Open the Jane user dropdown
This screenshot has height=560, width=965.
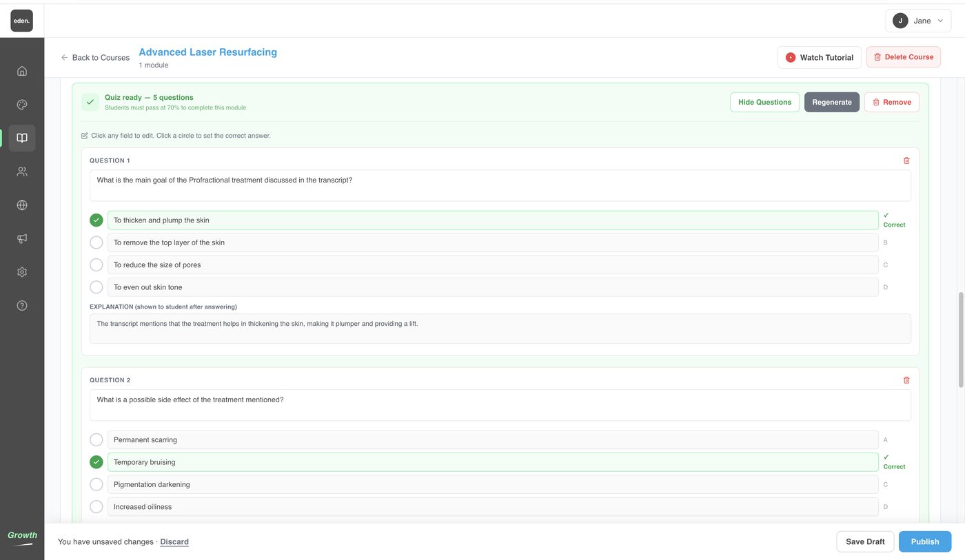tap(918, 21)
